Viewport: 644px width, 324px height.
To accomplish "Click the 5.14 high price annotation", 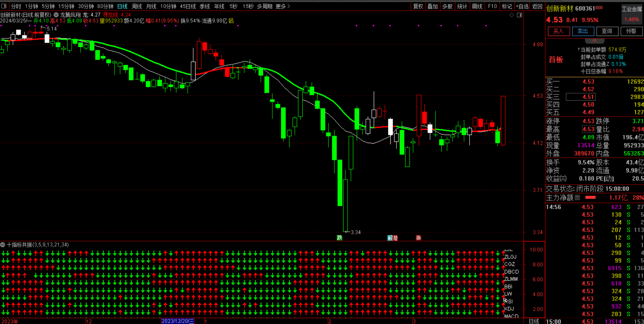I will pos(52,29).
